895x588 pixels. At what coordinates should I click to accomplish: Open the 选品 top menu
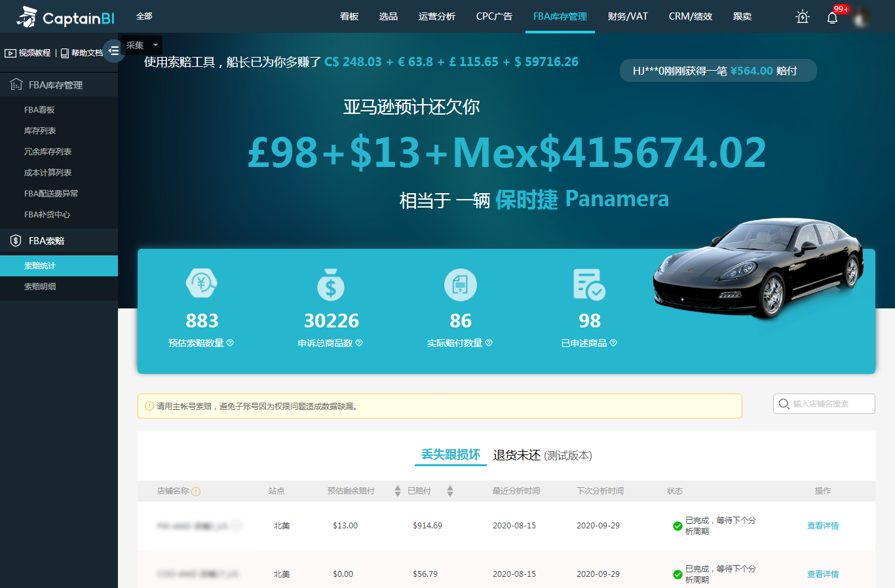389,16
